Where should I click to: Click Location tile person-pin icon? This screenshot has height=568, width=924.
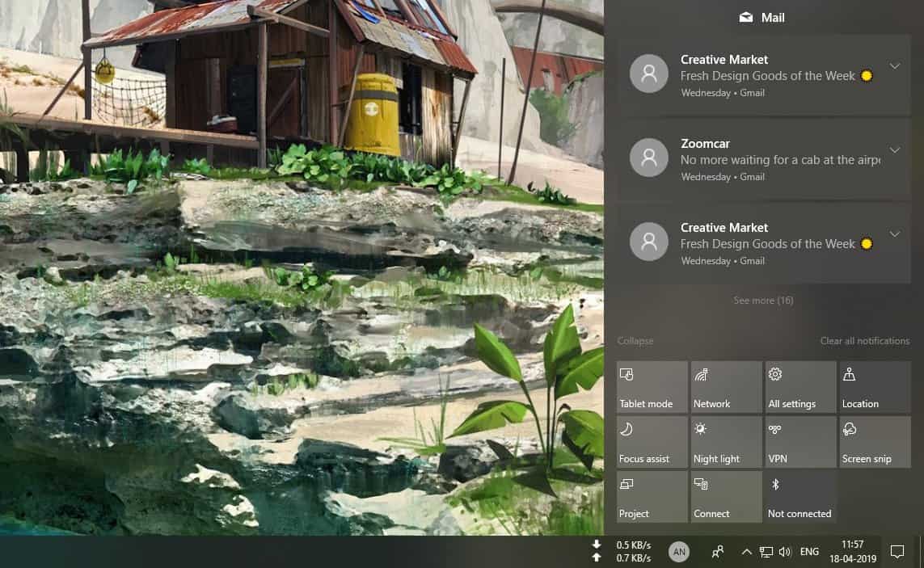(x=849, y=374)
